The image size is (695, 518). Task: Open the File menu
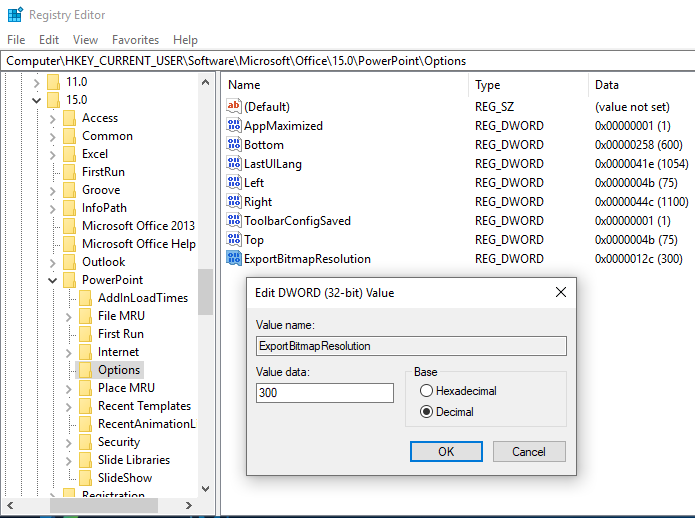pyautogui.click(x=16, y=40)
